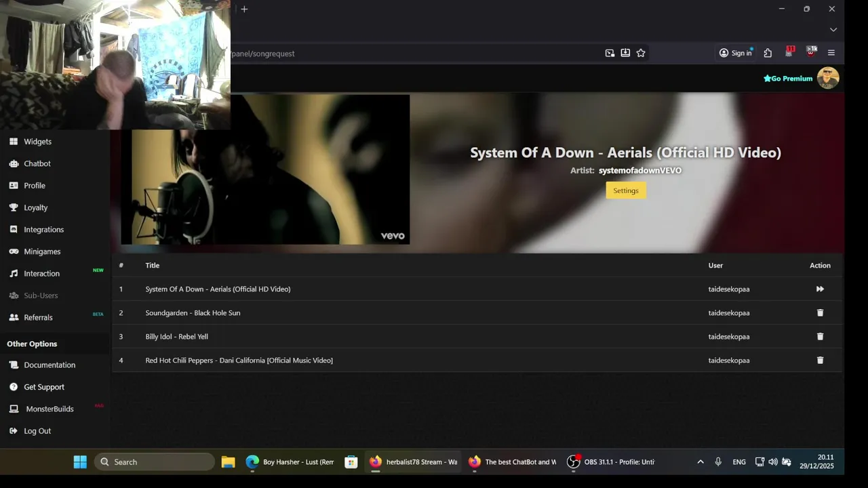This screenshot has height=488, width=868.
Task: Click the Minigames gamepad icon
Action: point(14,251)
